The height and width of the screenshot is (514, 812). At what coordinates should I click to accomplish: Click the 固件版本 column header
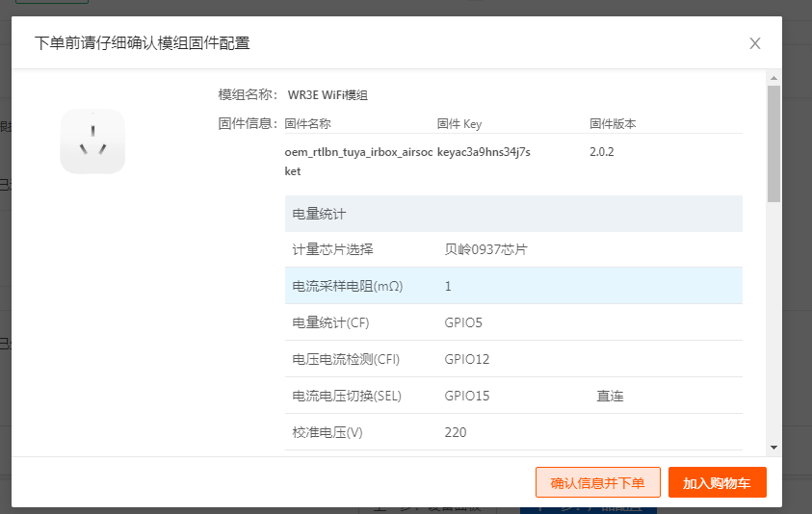coord(613,124)
